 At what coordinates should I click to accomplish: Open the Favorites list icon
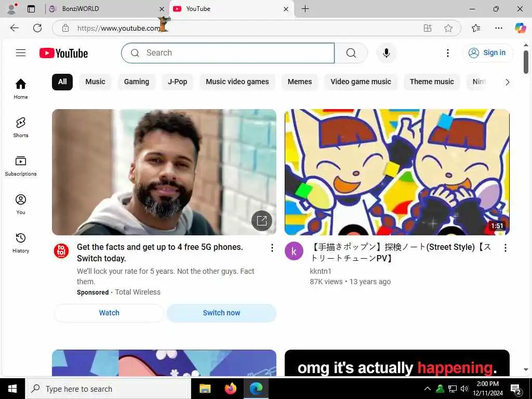point(476,28)
